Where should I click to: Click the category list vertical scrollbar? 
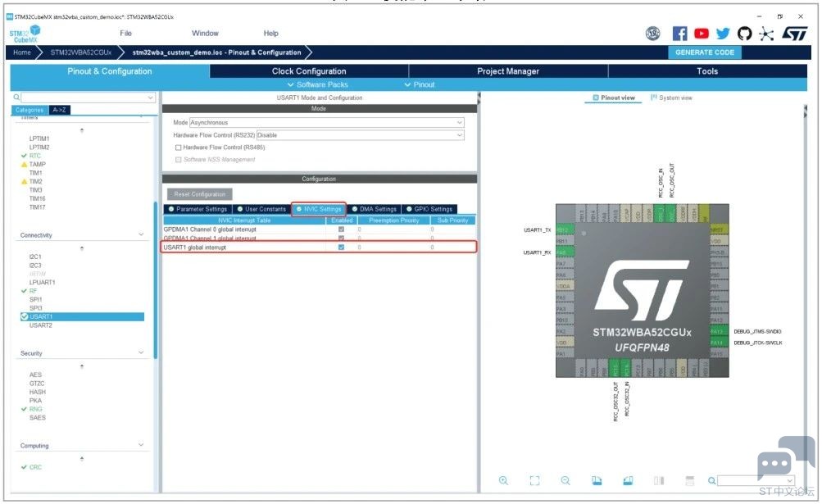[155, 280]
